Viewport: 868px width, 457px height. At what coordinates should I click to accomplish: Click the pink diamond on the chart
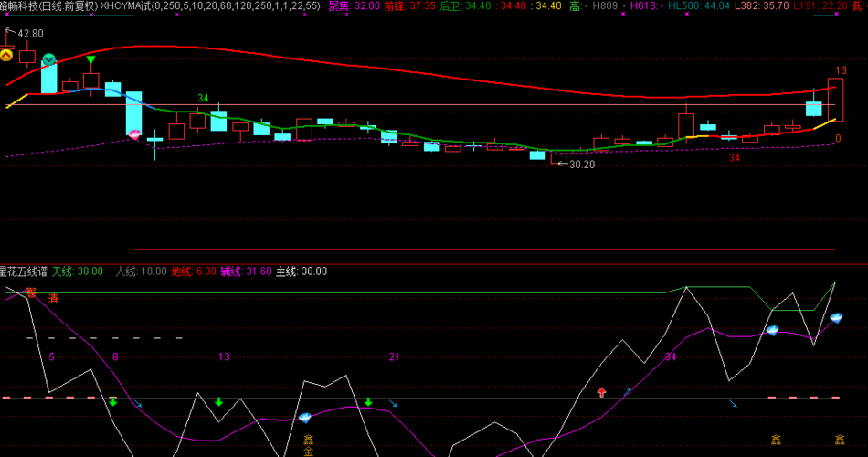click(x=134, y=134)
